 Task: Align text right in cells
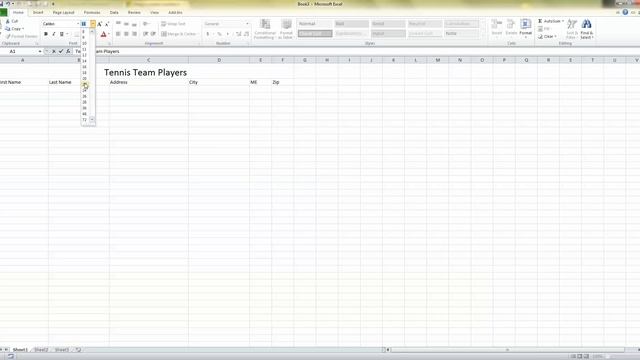134,34
